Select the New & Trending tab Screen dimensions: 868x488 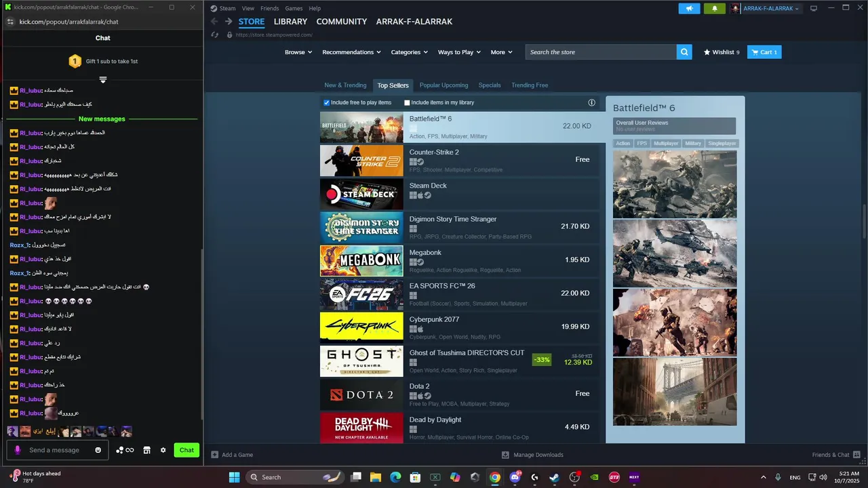[345, 85]
